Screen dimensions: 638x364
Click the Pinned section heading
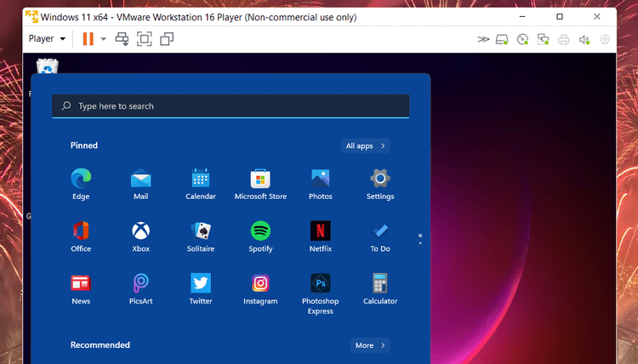84,145
